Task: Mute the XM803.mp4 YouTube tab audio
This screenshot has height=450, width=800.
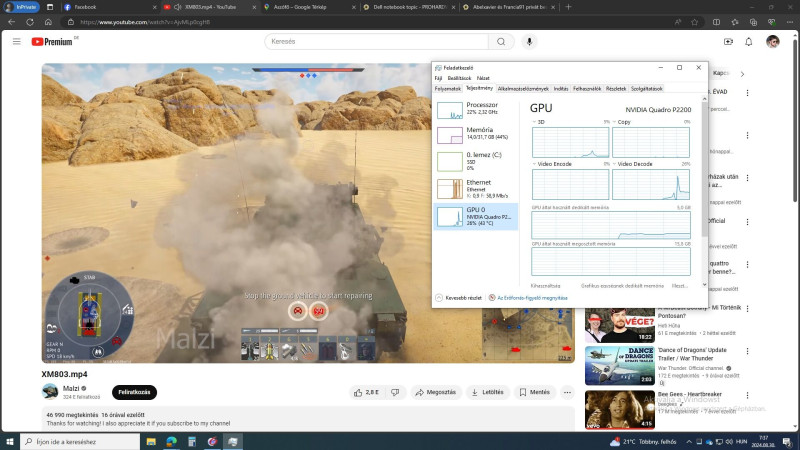Action: tap(178, 7)
